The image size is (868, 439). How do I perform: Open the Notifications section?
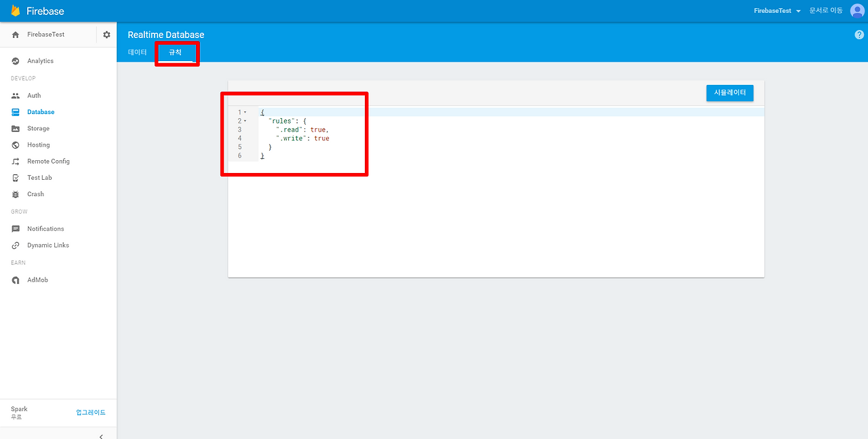click(x=44, y=228)
